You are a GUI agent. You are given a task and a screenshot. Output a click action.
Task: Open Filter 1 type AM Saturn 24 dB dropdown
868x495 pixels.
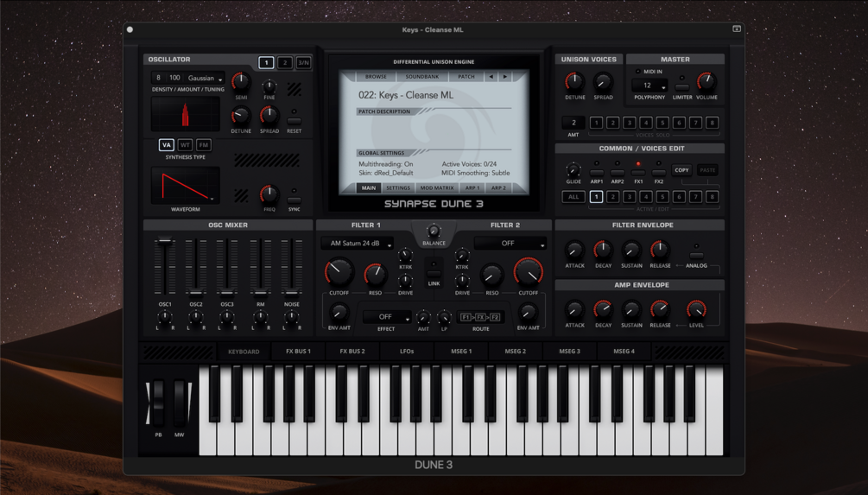(358, 243)
